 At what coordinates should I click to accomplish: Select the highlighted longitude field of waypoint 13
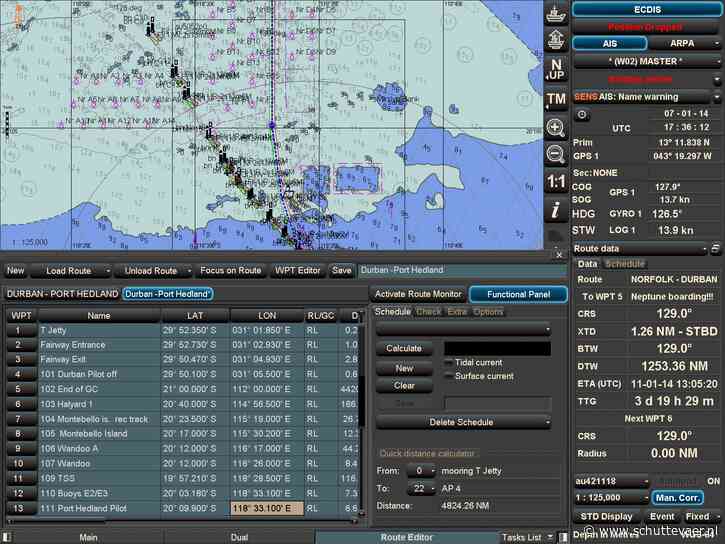coord(266,509)
